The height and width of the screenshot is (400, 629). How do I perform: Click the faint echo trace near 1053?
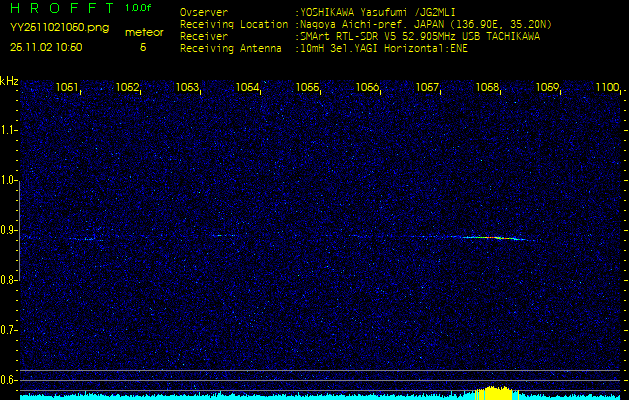223,236
